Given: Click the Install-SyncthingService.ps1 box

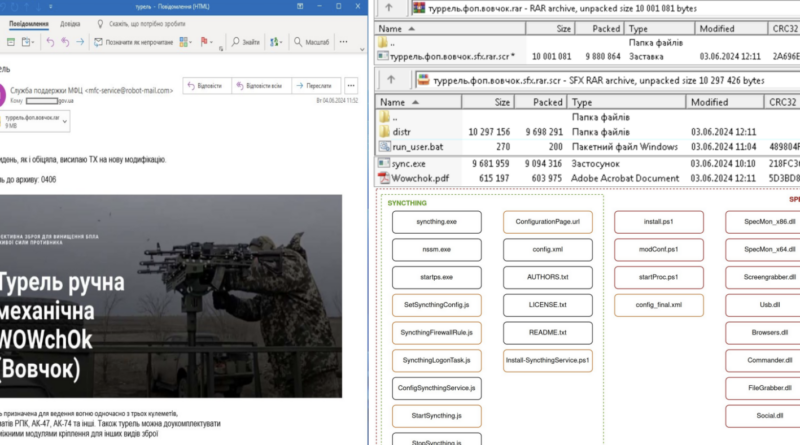Looking at the screenshot, I should coord(547,360).
